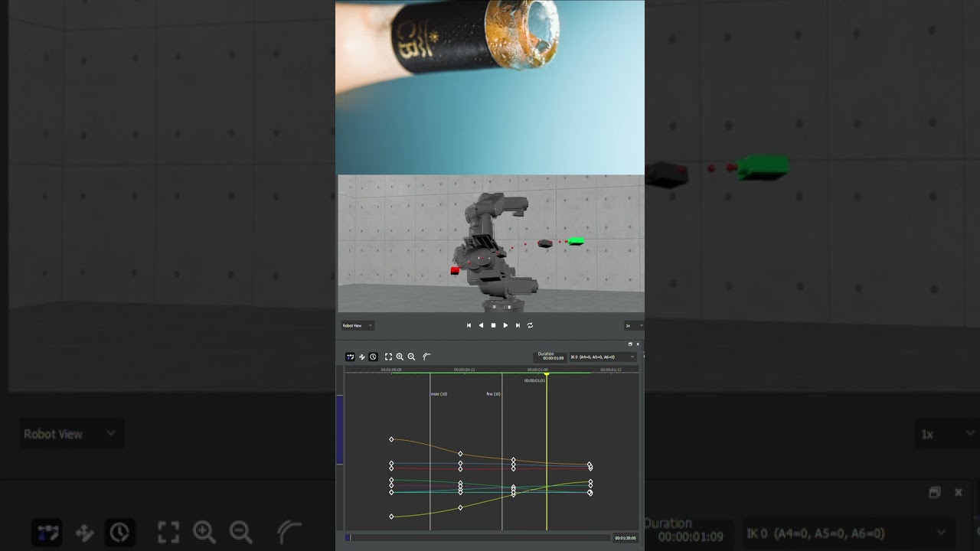Open the Robot View dropdown
The width and height of the screenshot is (980, 551).
tap(358, 326)
